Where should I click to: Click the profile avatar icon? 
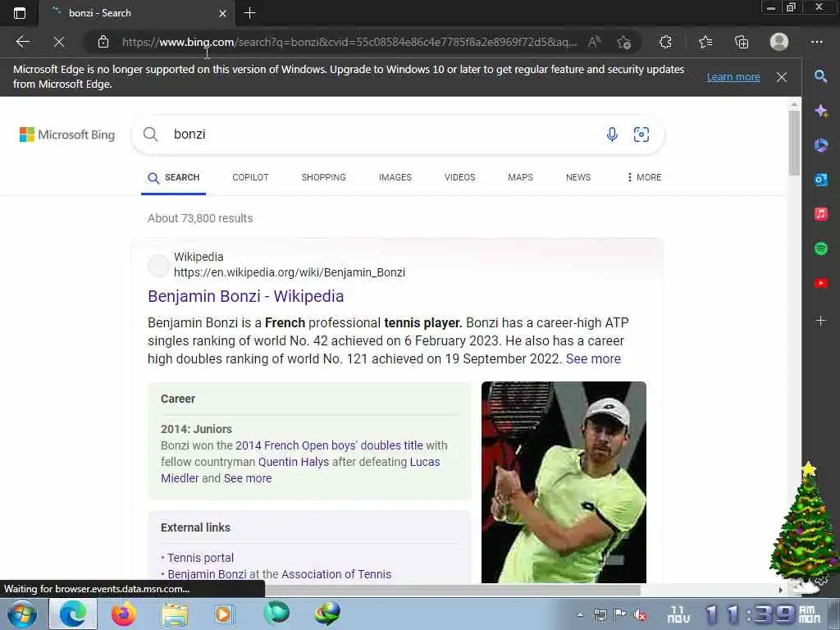[779, 42]
